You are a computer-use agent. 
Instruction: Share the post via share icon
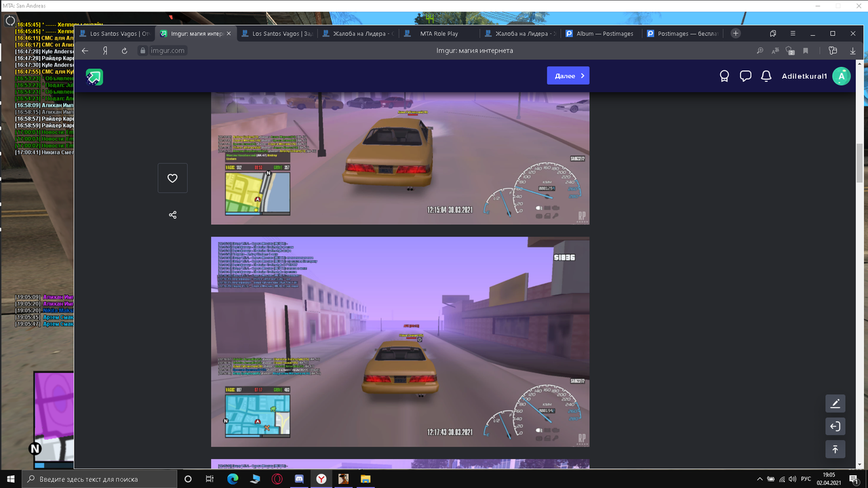tap(172, 215)
